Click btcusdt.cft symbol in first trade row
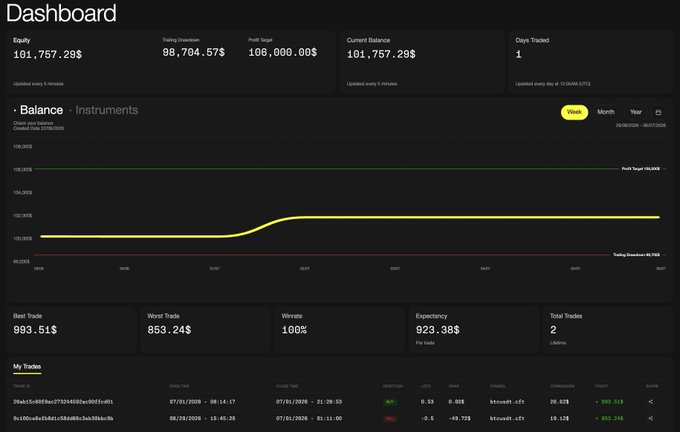 (507, 402)
